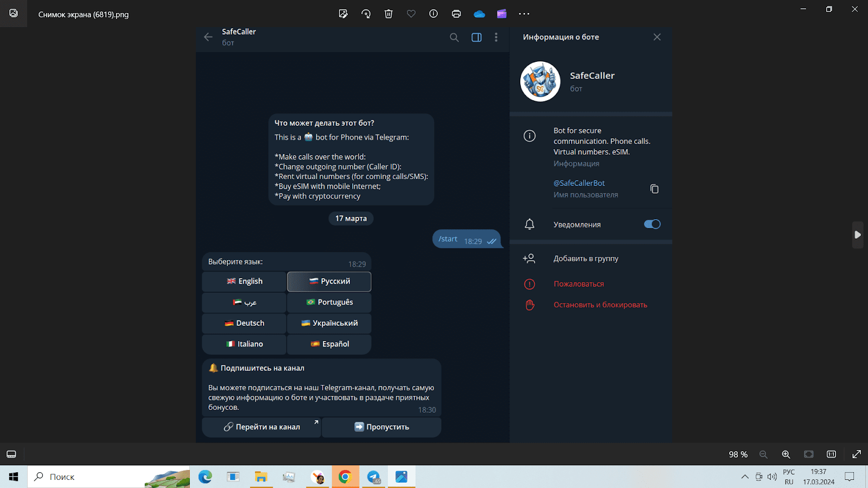Open the Windows Start menu

14,477
